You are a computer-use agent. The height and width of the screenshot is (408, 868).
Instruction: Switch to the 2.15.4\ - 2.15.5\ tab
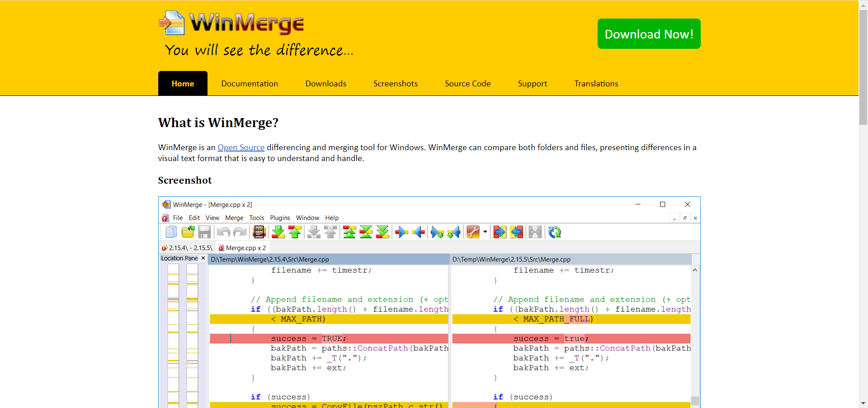[187, 248]
